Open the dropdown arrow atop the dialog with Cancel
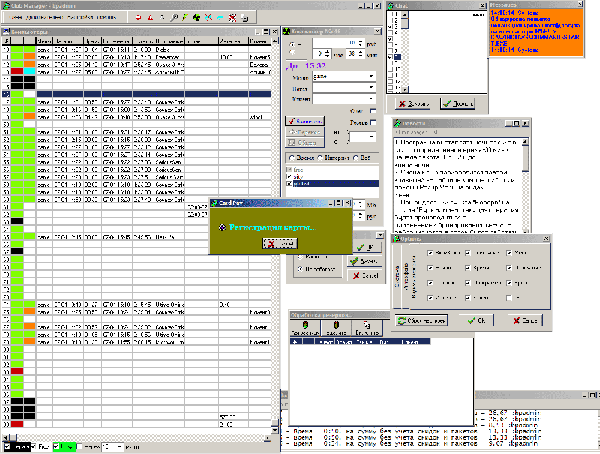600x454 pixels. [x=380, y=235]
